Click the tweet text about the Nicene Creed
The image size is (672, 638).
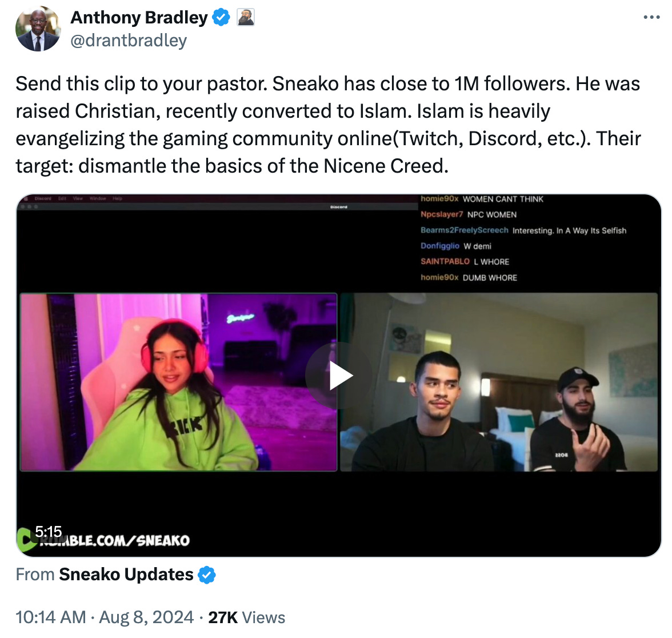(x=328, y=125)
